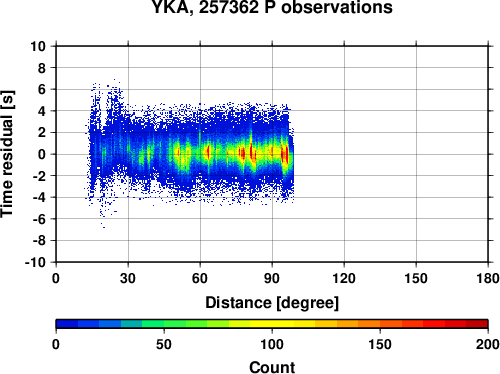Click the 'Count' colorbar label
Image resolution: width=500 pixels, height=374 pixels.
[272, 367]
